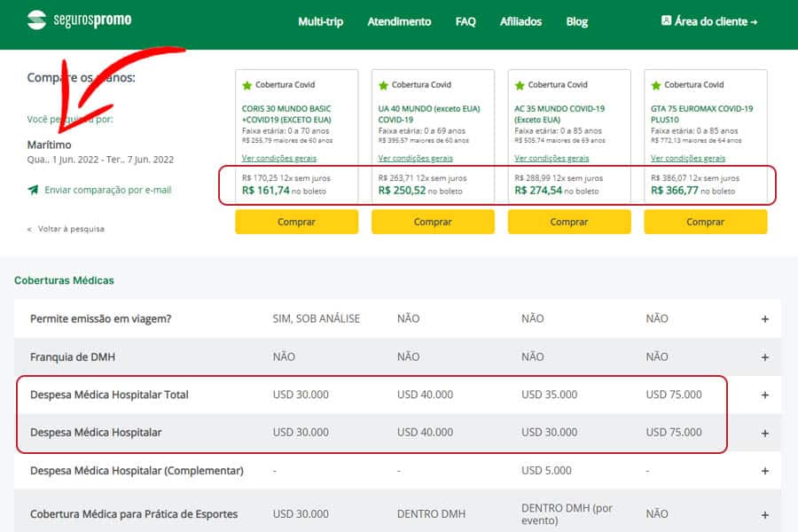Click green star on UA 40 MUNDO card

[383, 85]
